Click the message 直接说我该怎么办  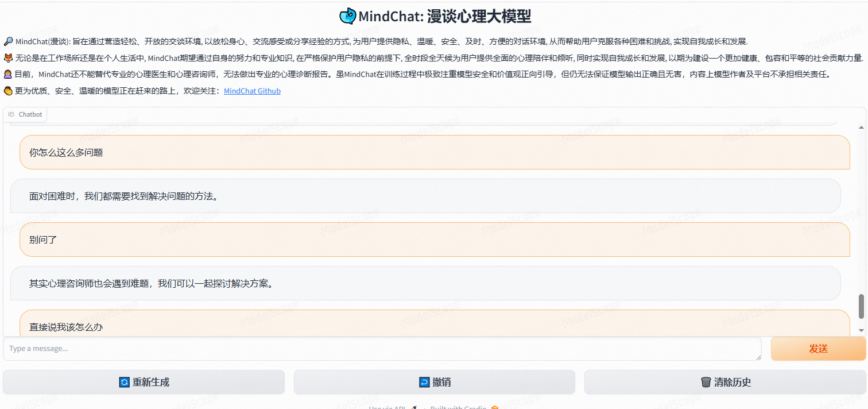point(435,323)
